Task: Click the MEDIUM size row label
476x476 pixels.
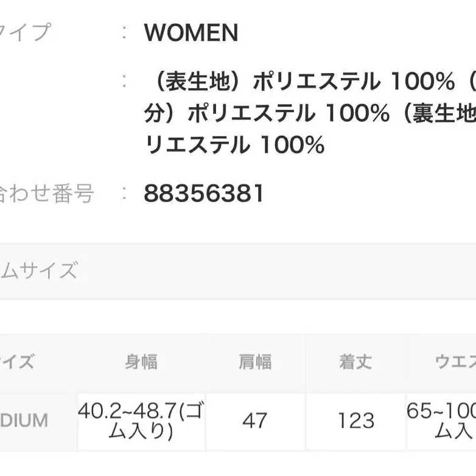Action: pyautogui.click(x=24, y=421)
